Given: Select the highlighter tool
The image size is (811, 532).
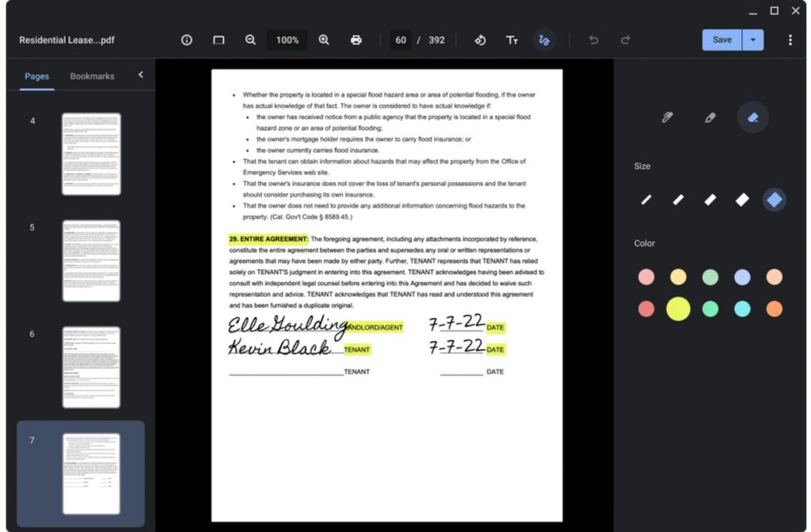Looking at the screenshot, I should 710,117.
